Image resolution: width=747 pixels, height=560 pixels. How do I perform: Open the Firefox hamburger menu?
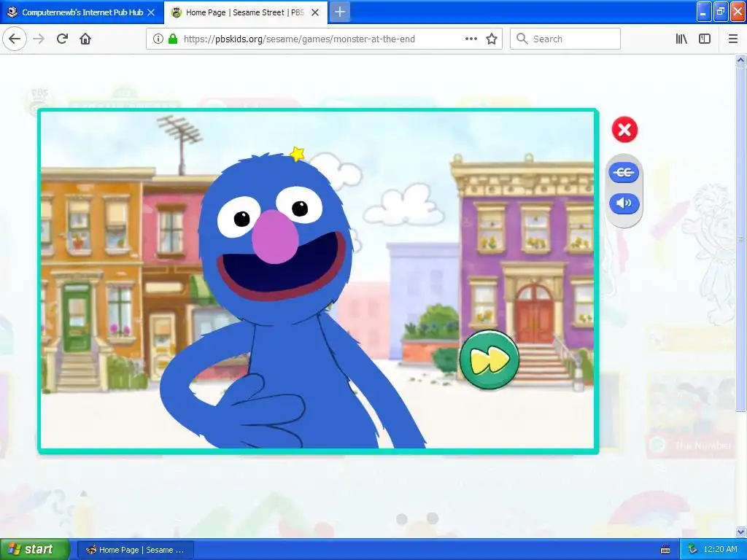[733, 39]
